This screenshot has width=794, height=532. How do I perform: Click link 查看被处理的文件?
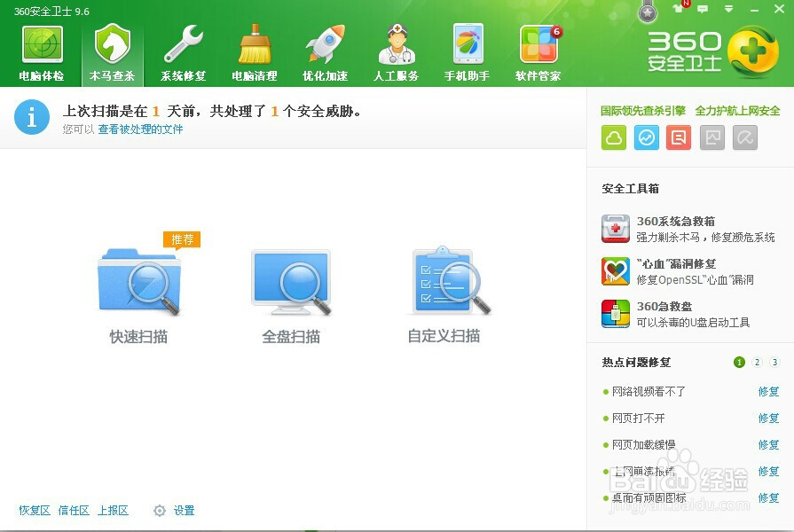click(x=141, y=129)
